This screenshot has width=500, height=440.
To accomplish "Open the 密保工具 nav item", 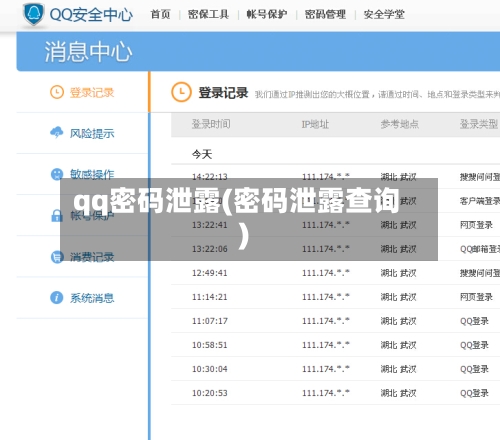I will (208, 14).
